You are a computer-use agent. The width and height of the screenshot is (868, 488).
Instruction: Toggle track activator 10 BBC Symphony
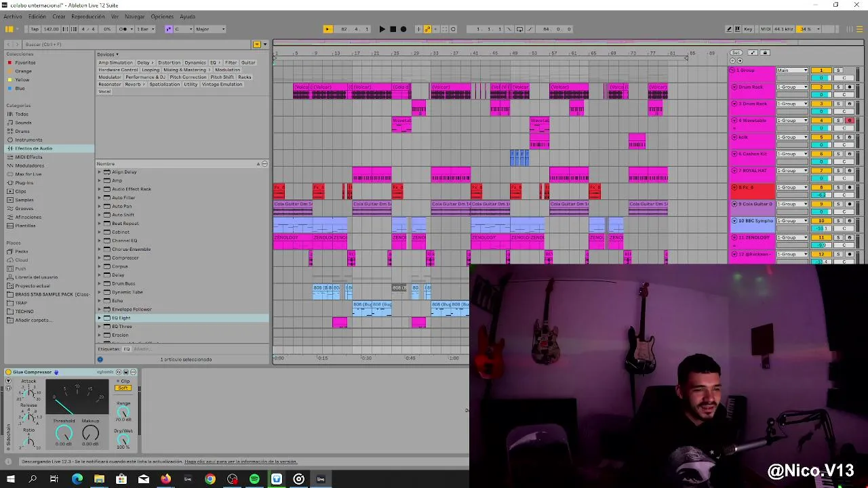(x=821, y=220)
